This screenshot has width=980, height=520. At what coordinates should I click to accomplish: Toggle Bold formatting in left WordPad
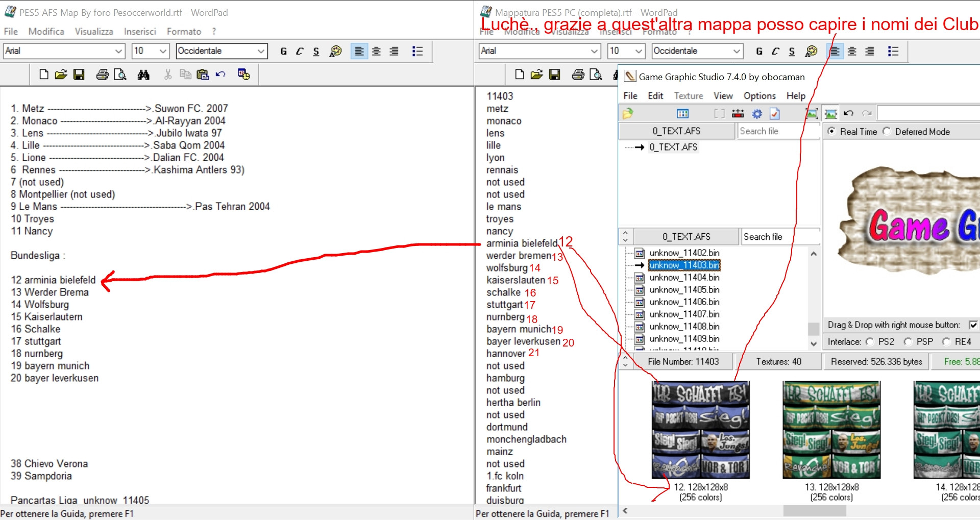(x=284, y=51)
